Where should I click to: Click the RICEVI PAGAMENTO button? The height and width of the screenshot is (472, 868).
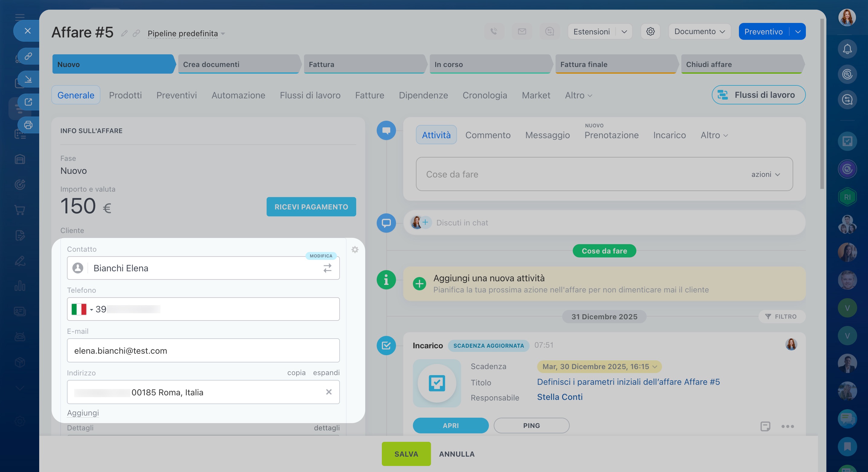[311, 207]
